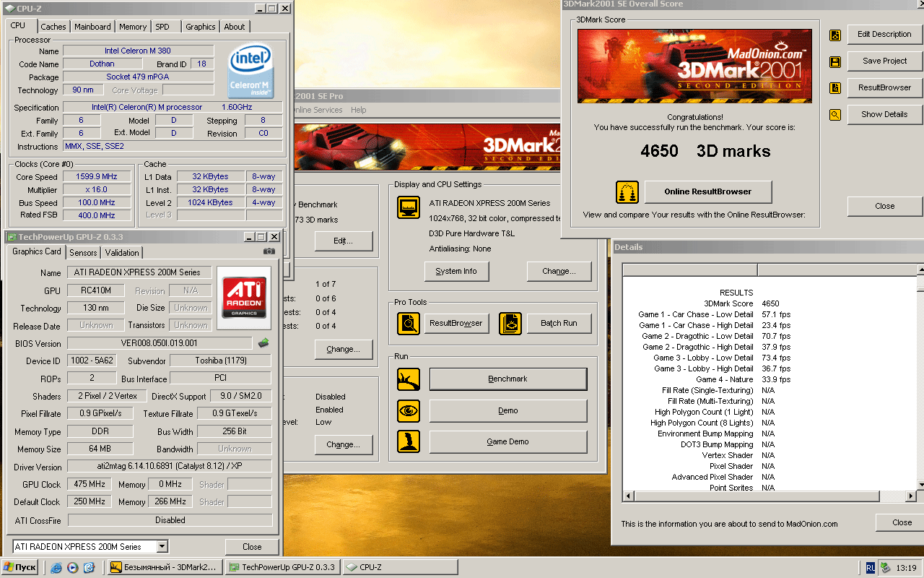Click the RL language indicator in tray
The width and height of the screenshot is (924, 578).
pyautogui.click(x=871, y=568)
